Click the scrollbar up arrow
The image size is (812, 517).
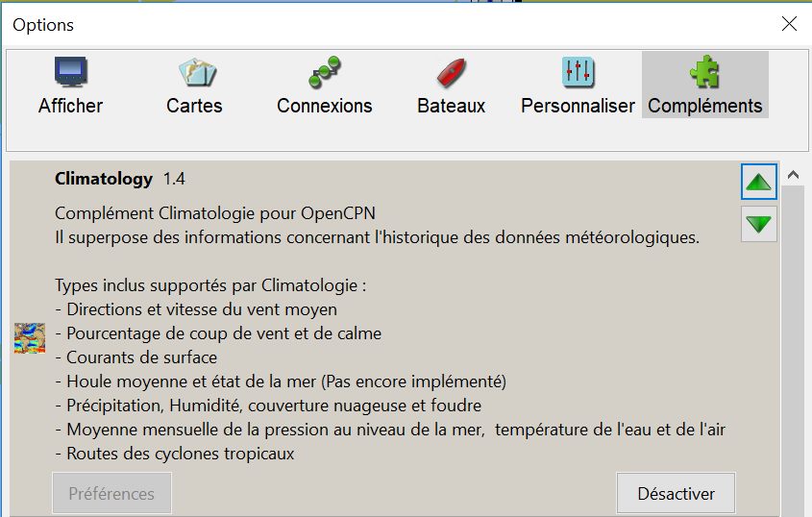click(793, 175)
